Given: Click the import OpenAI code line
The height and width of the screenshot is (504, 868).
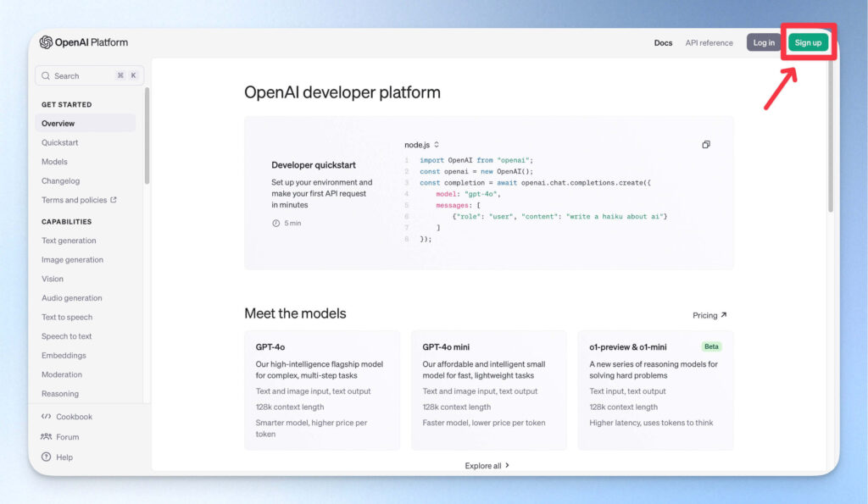Looking at the screenshot, I should [x=476, y=160].
